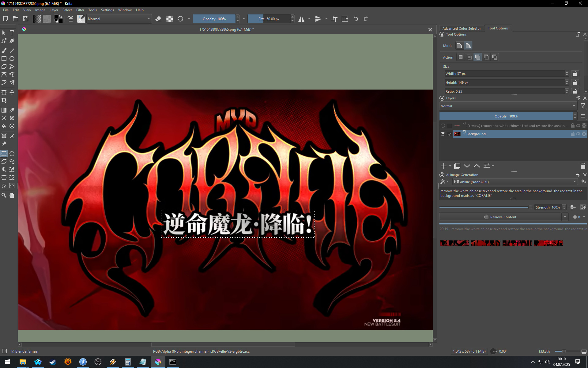The width and height of the screenshot is (588, 368).
Task: Toggle the Background layer checkbox
Action: tap(450, 134)
